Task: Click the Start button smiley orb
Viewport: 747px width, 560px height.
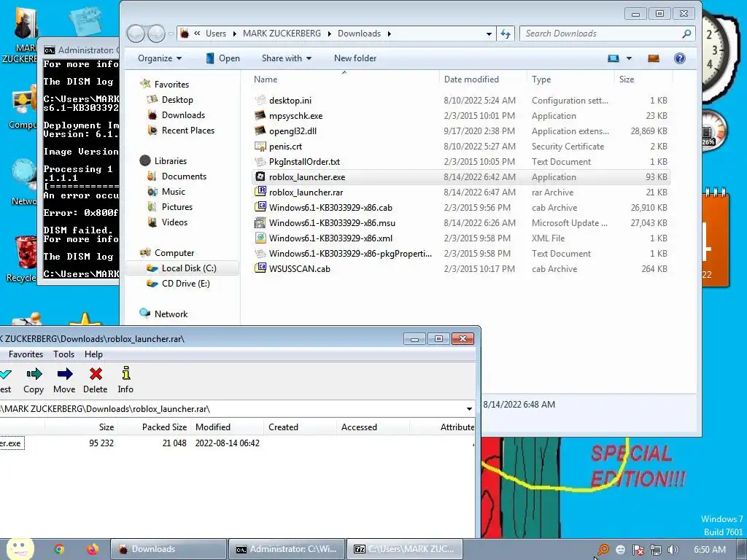Action: [20, 548]
